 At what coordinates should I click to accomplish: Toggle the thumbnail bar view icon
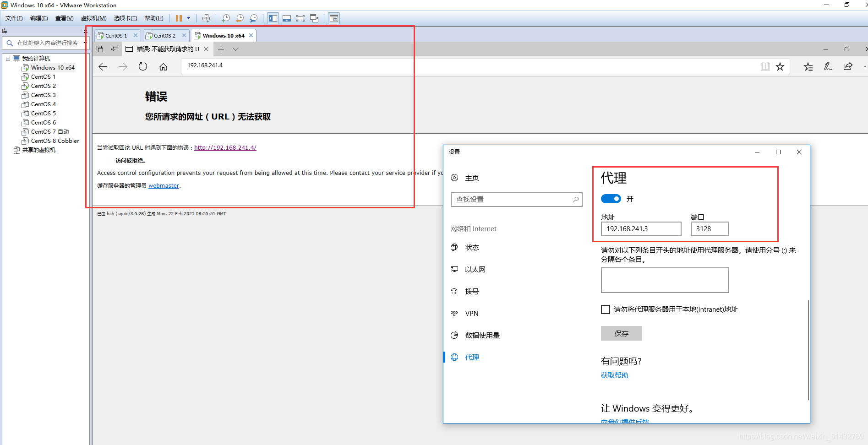click(x=287, y=18)
